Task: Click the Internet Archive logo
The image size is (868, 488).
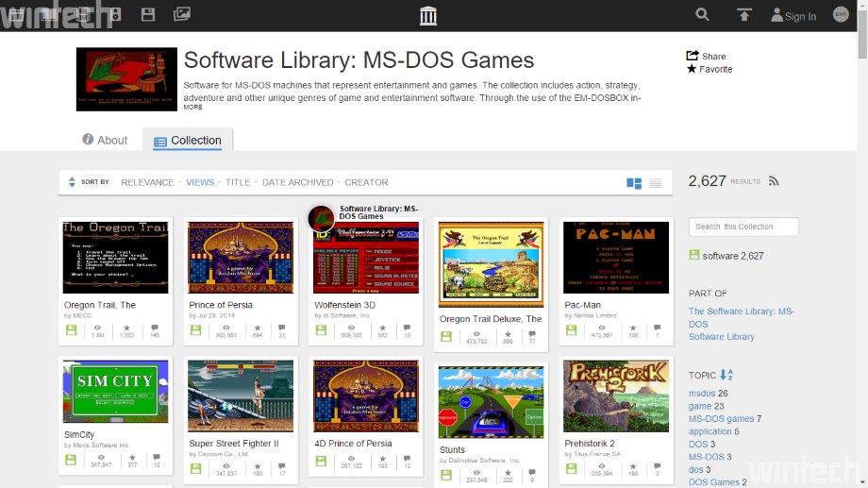Action: click(x=427, y=15)
